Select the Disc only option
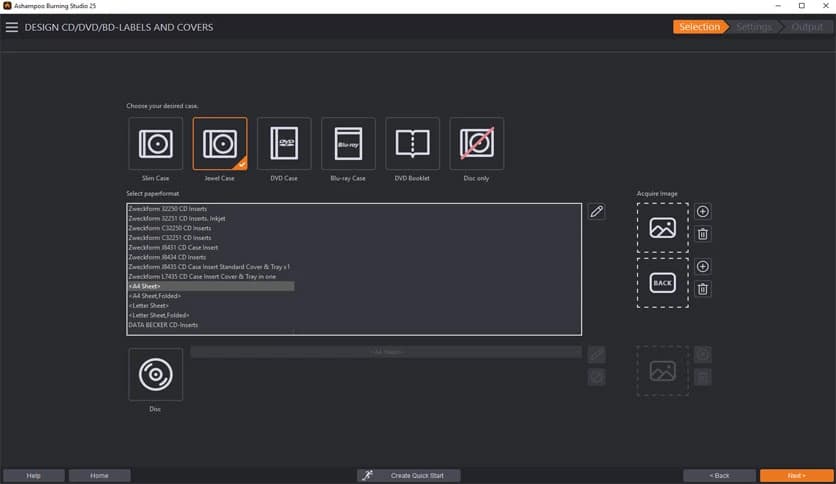Screen dimensions: 836x484 476,143
